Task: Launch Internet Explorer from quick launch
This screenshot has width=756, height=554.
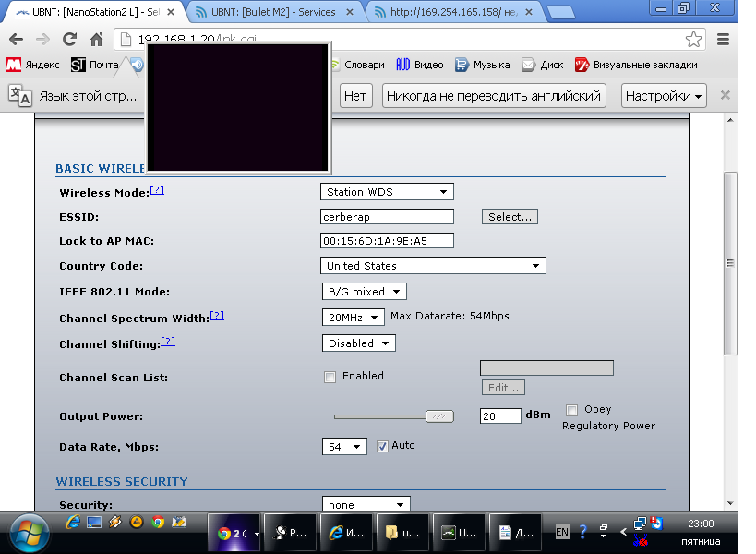Action: [73, 522]
